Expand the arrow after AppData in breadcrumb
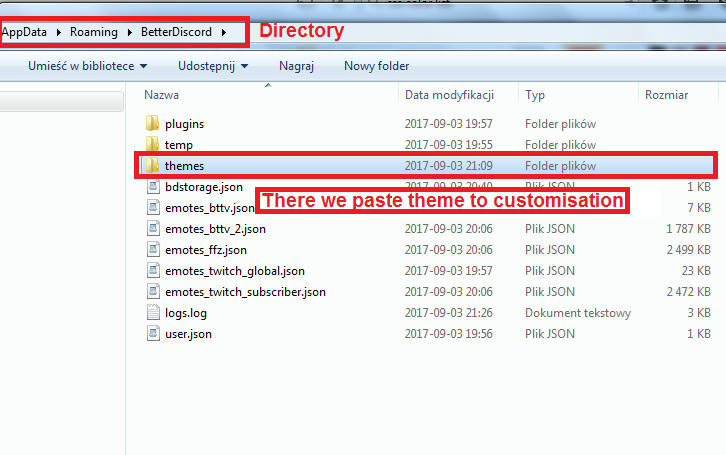The height and width of the screenshot is (455, 726). pyautogui.click(x=59, y=32)
